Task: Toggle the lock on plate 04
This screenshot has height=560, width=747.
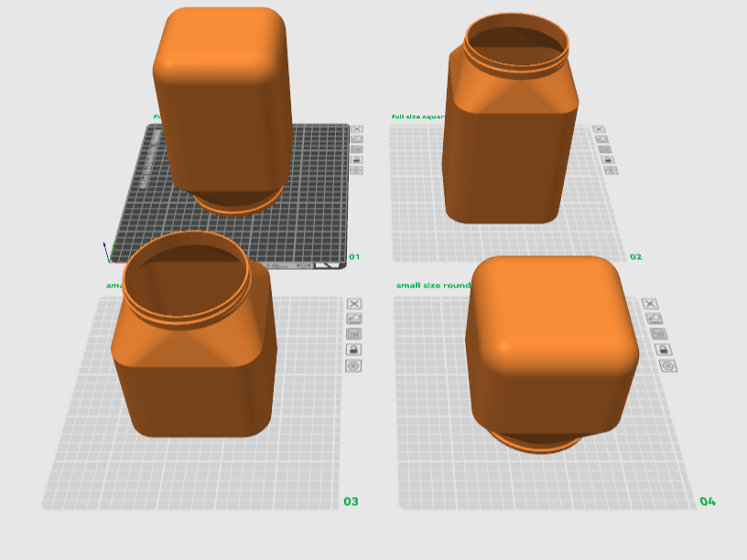Action: pyautogui.click(x=663, y=349)
